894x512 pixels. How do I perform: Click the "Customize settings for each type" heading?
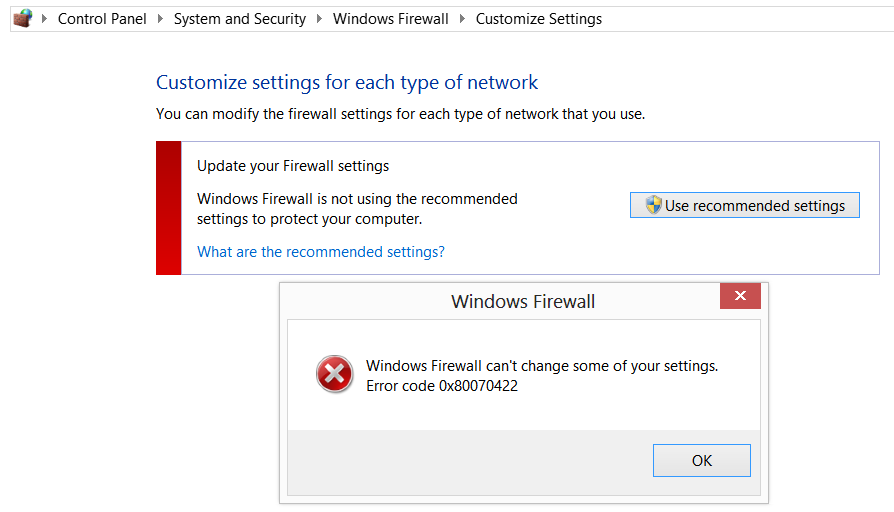[x=347, y=83]
